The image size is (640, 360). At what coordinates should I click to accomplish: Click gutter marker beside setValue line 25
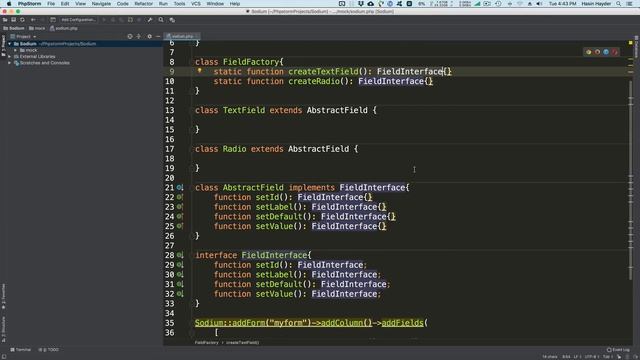coord(180,226)
